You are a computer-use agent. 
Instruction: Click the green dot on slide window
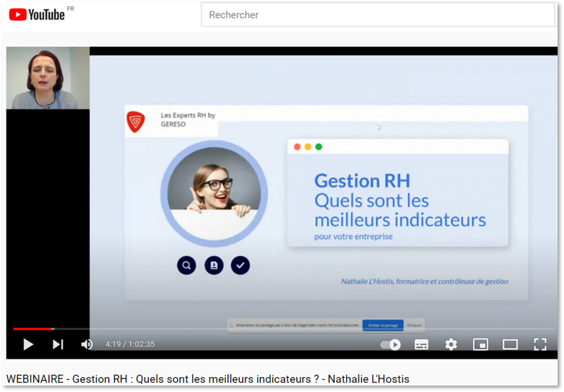[x=319, y=147]
